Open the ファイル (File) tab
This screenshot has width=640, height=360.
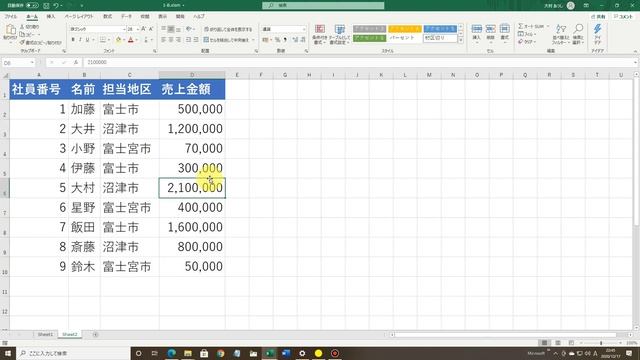pyautogui.click(x=11, y=16)
